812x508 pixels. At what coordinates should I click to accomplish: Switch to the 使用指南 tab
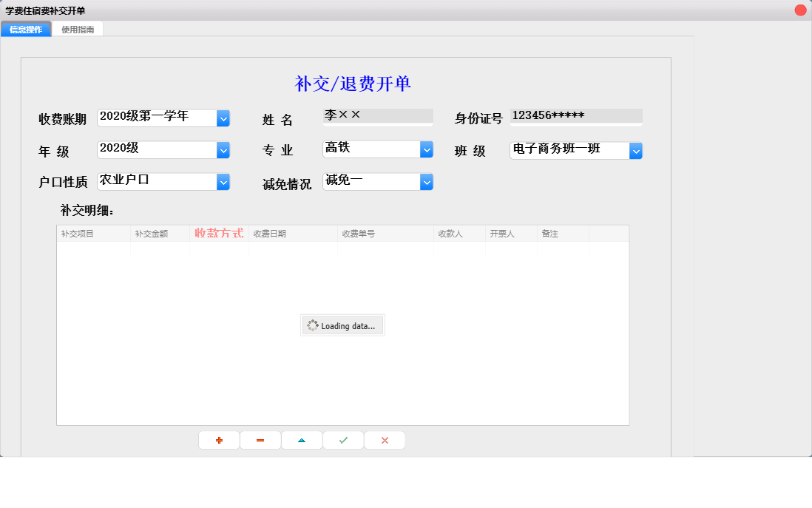click(x=78, y=30)
